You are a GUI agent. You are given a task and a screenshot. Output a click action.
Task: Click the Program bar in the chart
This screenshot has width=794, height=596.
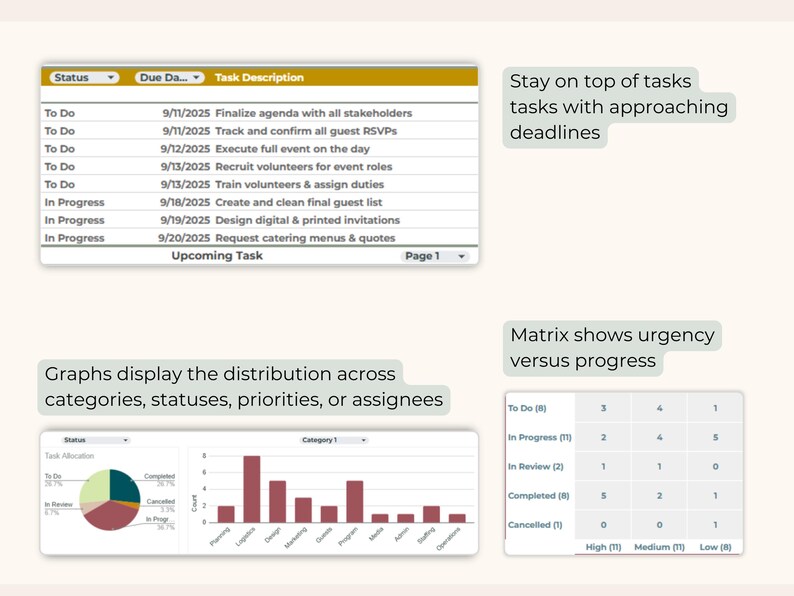[x=354, y=501]
